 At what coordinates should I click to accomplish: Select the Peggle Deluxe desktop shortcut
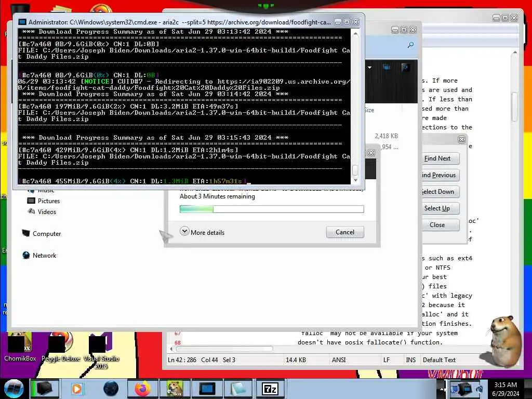pos(60,347)
